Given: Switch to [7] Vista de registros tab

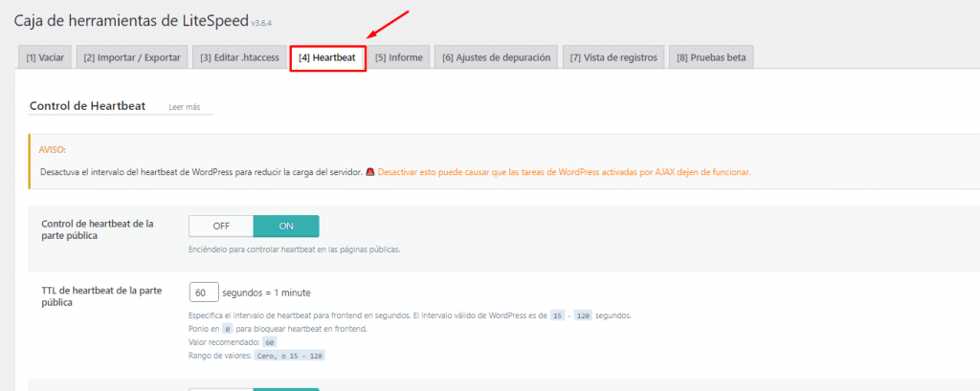Looking at the screenshot, I should [613, 57].
